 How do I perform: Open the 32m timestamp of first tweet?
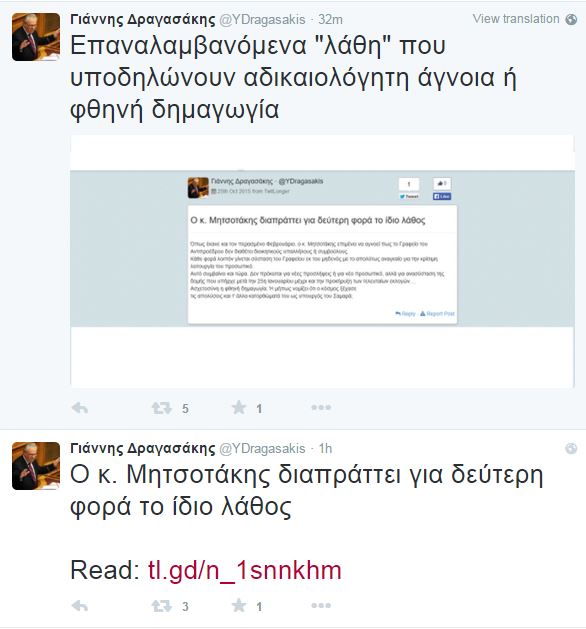[x=331, y=19]
